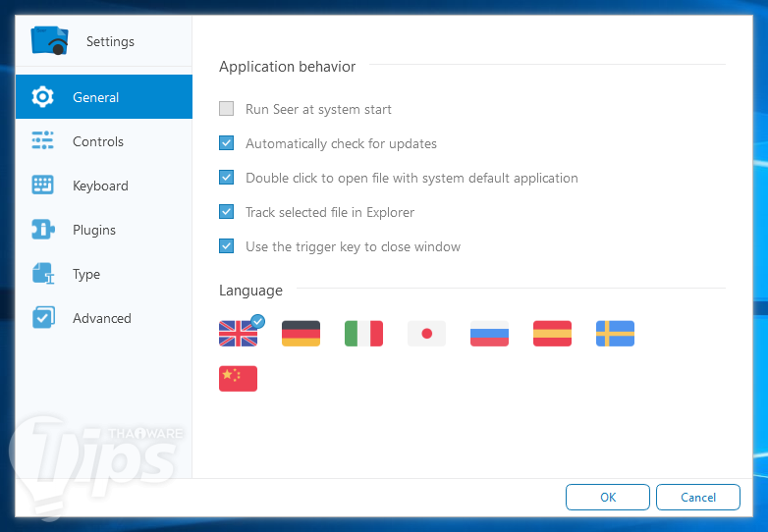The width and height of the screenshot is (768, 532).
Task: Enable Run Seer at system start
Action: 226,109
